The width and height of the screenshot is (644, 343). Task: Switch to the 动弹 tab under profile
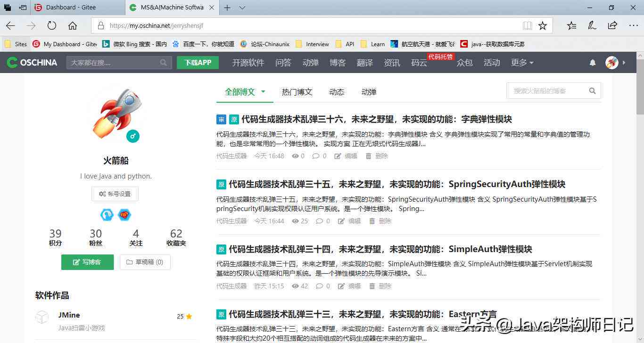[369, 92]
